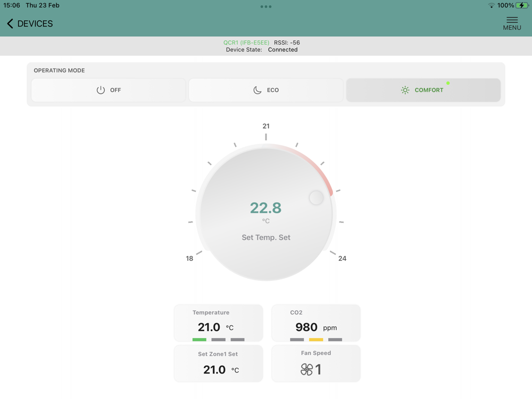Tap the fan icon in Fan Speed
Viewport: 532px width, 399px height.
click(x=307, y=369)
